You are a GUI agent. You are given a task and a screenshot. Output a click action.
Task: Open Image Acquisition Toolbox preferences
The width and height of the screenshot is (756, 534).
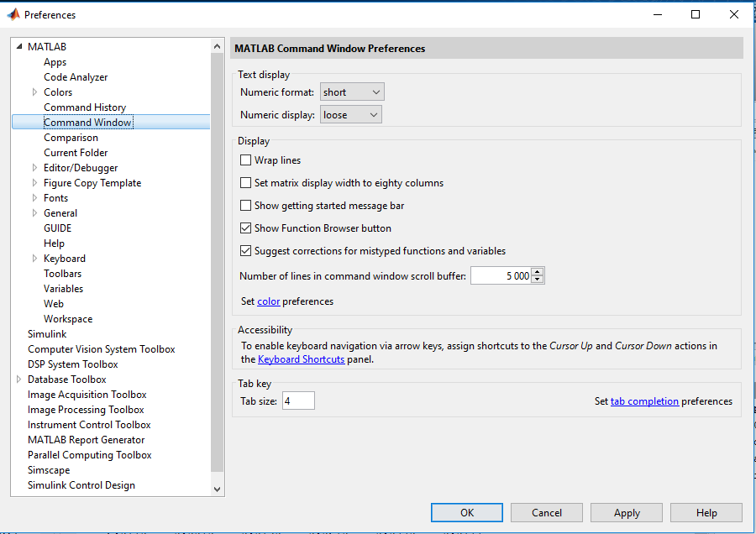87,395
